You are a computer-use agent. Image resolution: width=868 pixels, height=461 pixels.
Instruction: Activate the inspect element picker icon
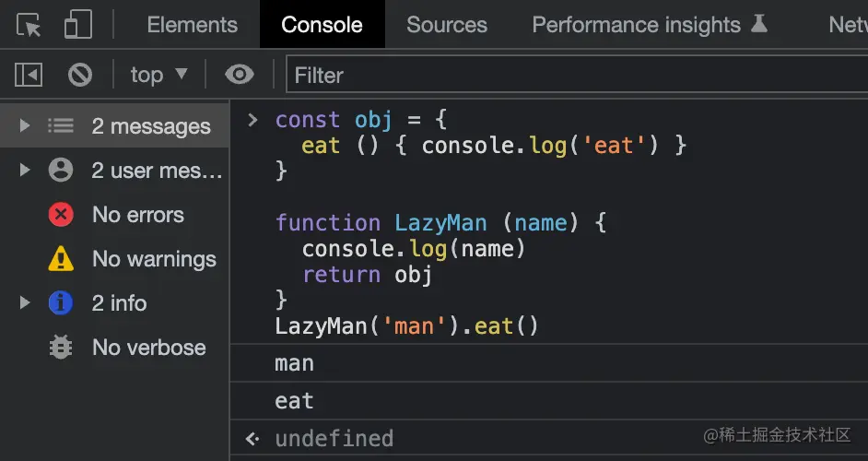(29, 25)
